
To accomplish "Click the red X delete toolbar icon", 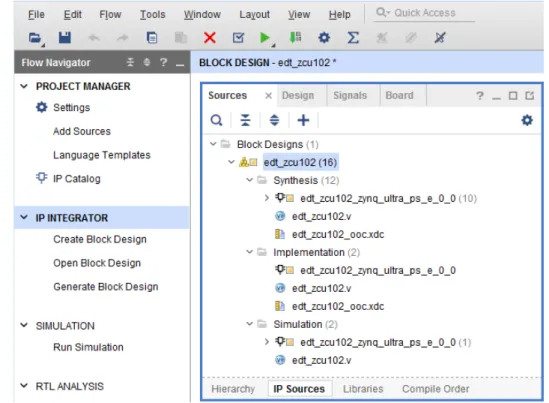I will click(x=210, y=37).
